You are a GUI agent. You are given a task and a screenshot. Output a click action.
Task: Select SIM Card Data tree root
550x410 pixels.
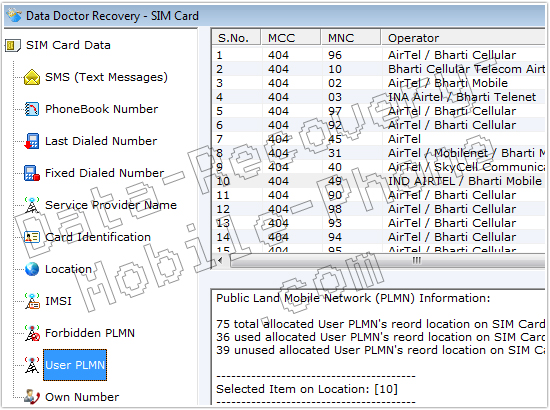pos(68,45)
